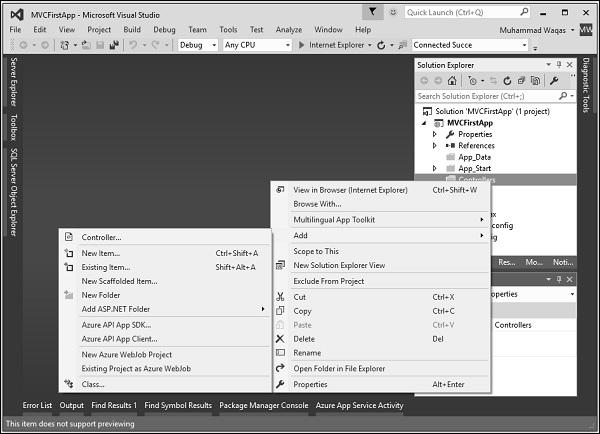Select Controller... from the Add submenu
This screenshot has width=600, height=434.
pos(101,237)
